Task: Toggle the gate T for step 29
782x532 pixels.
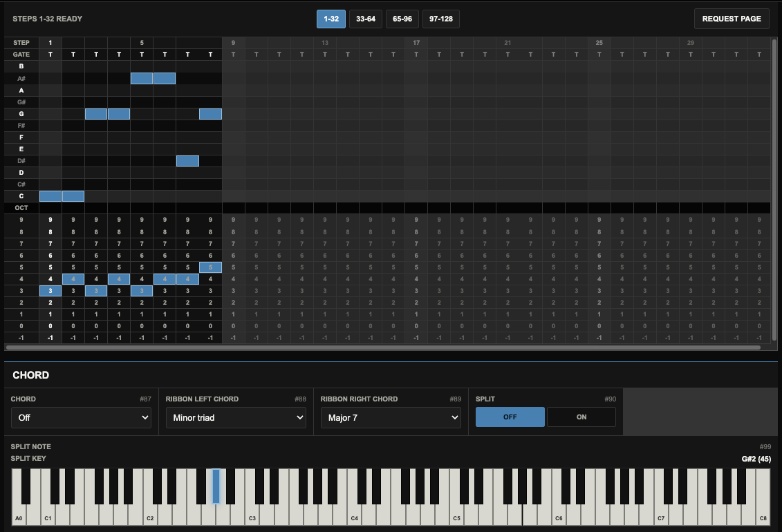Action: pos(691,55)
